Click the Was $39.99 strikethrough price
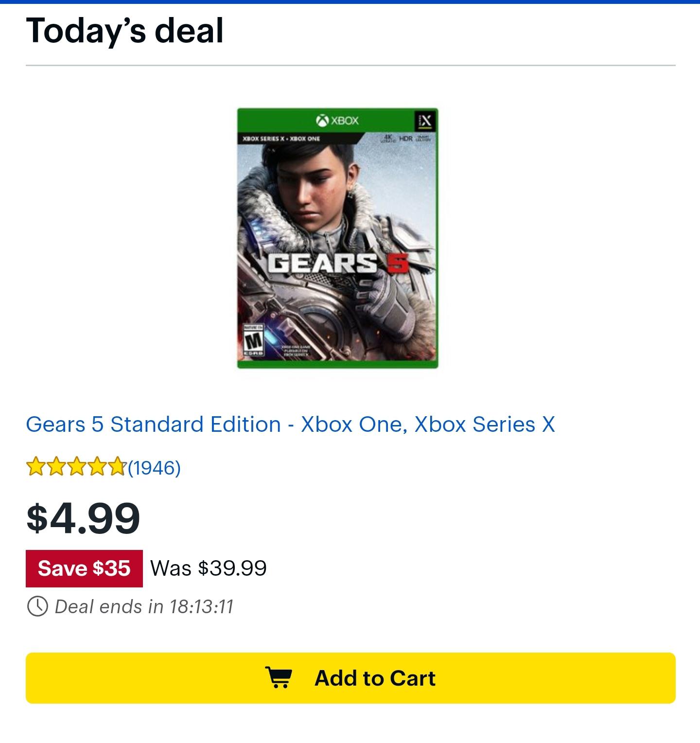Screen dimensions: 700x743 pos(208,568)
